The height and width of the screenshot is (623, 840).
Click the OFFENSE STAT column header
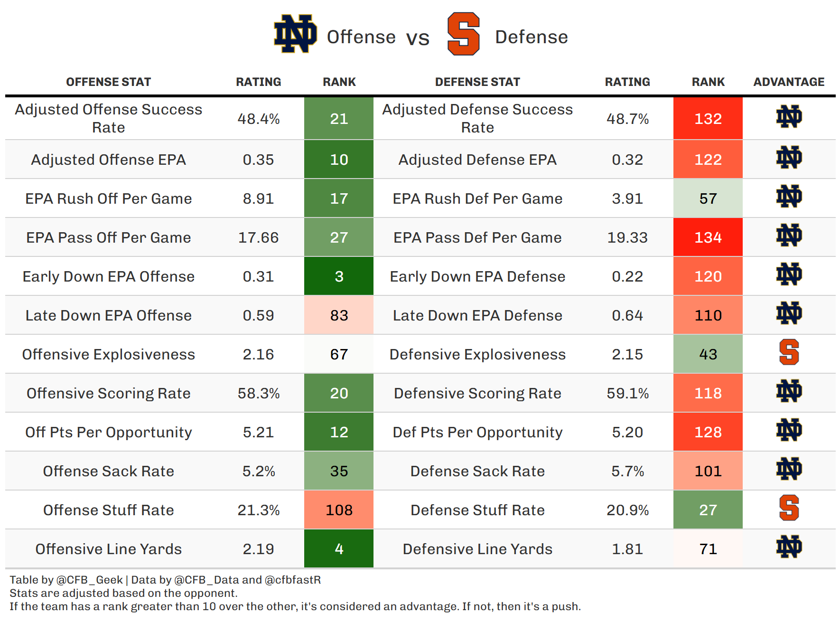tap(108, 82)
